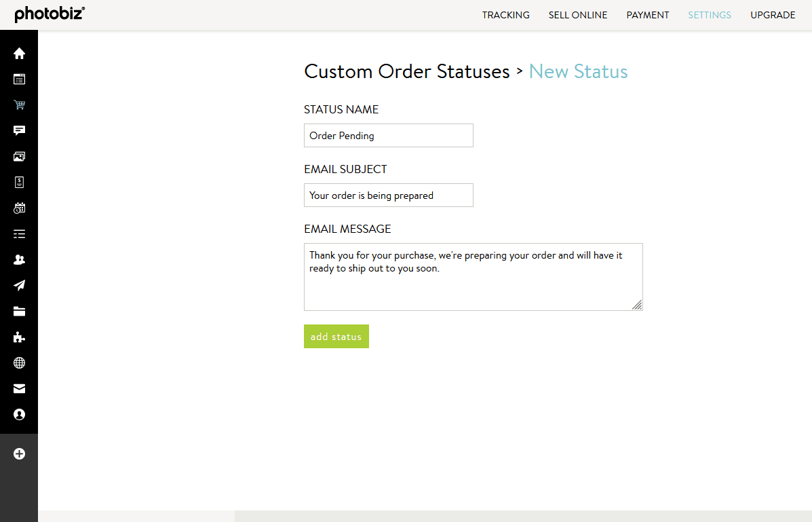812x522 pixels.
Task: Click the photobiz logo
Action: [50, 14]
